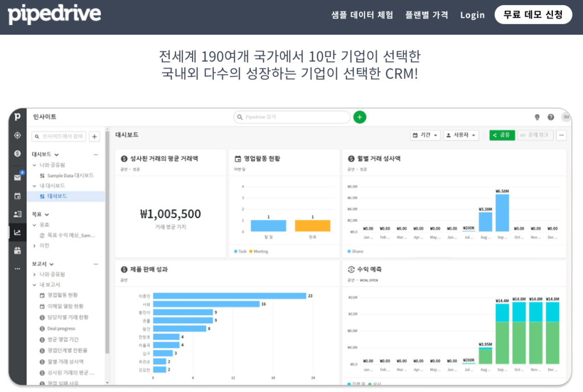The width and height of the screenshot is (583, 392).
Task: Collapse the 목표 section header
Action: pos(40,214)
